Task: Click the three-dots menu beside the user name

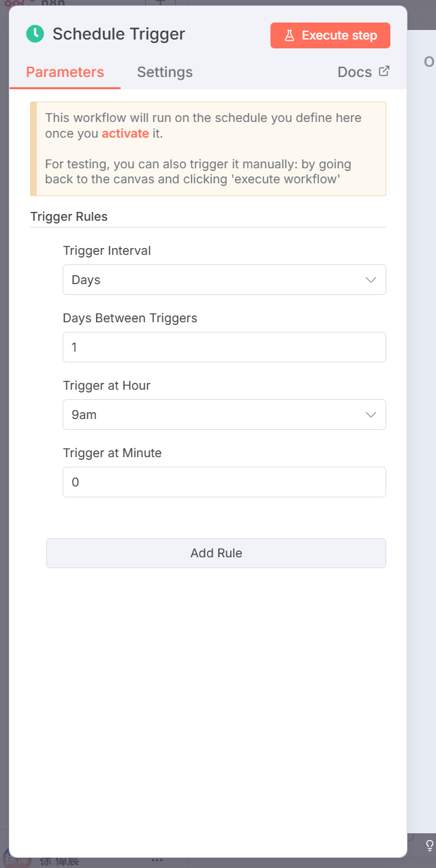Action: [x=157, y=861]
